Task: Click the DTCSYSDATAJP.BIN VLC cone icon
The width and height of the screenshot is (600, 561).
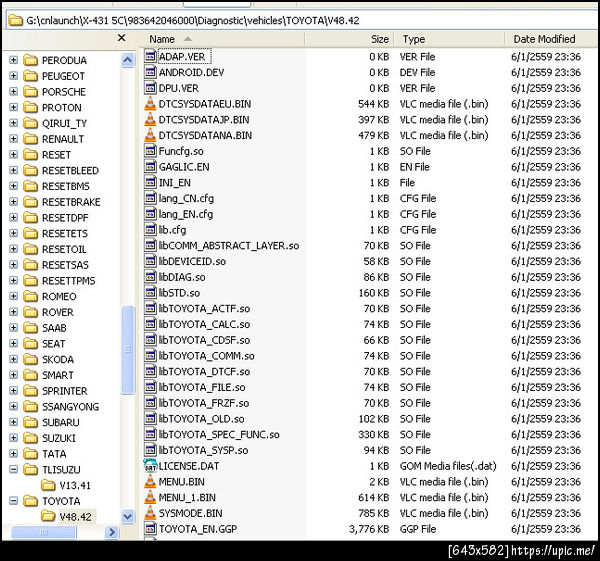Action: [x=151, y=119]
